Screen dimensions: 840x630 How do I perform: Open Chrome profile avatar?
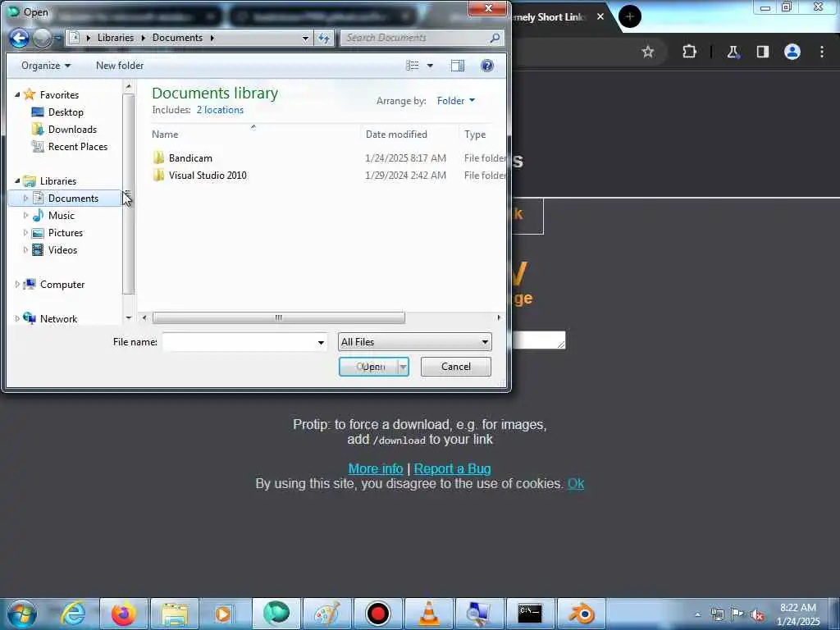[792, 52]
